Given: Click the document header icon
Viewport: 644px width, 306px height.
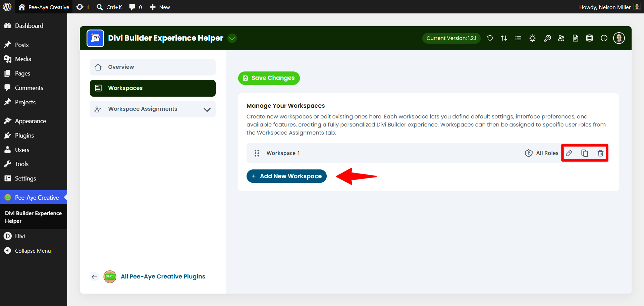Looking at the screenshot, I should click(576, 38).
